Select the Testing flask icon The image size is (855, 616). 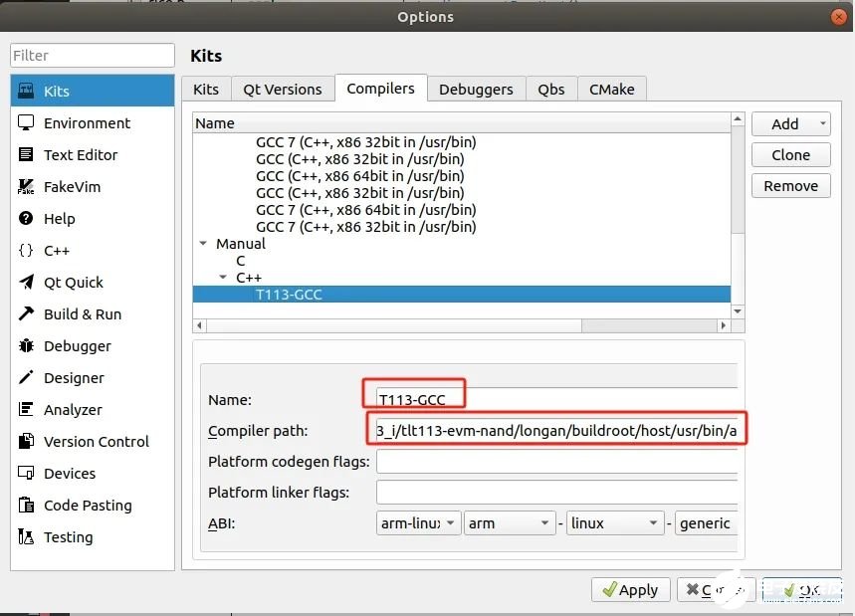[x=26, y=536]
